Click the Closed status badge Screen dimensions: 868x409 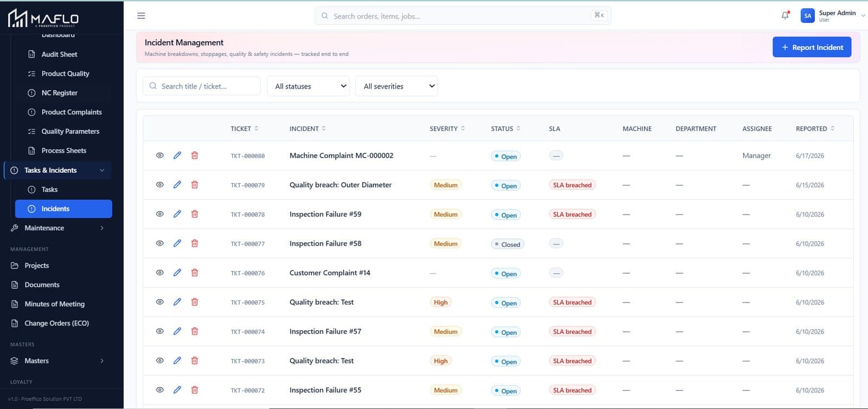click(x=507, y=244)
